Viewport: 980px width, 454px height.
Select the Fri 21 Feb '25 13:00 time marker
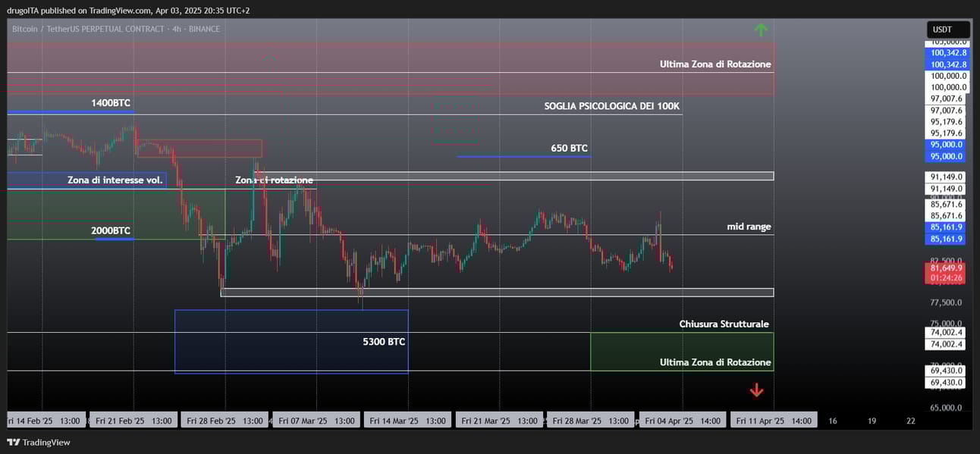tap(134, 421)
